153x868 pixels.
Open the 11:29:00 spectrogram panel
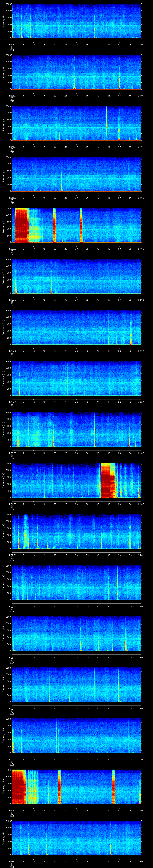76,378
